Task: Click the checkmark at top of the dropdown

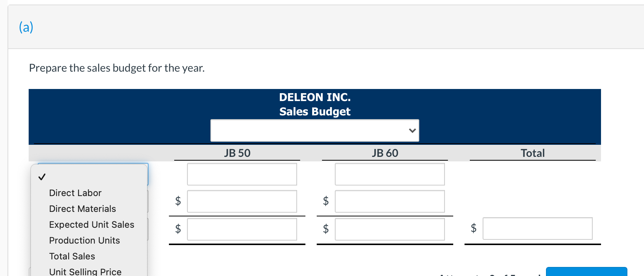Action: click(42, 176)
